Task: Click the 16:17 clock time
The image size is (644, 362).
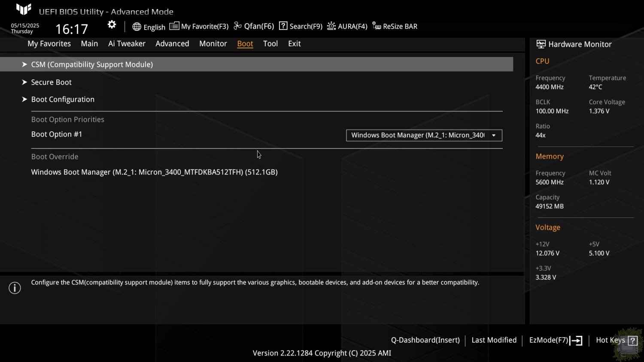Action: (x=72, y=29)
